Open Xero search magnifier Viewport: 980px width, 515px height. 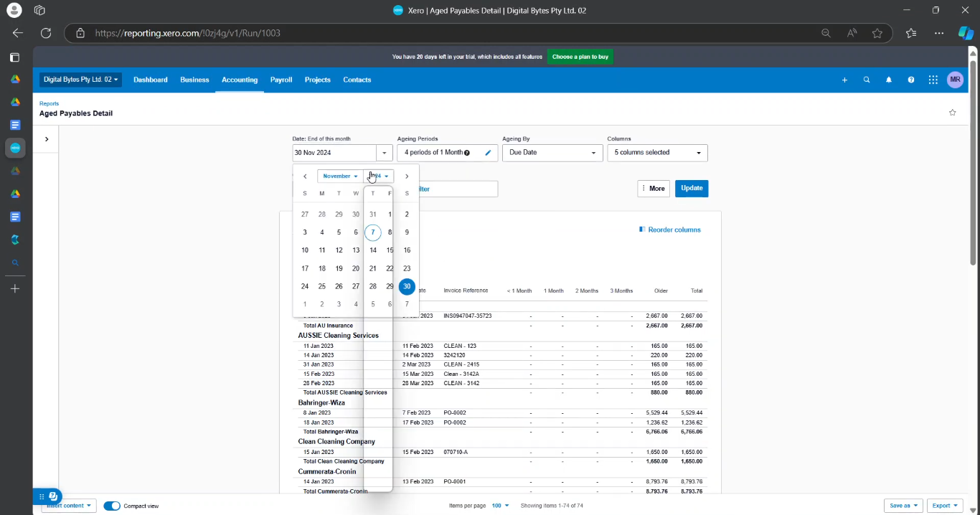[867, 80]
